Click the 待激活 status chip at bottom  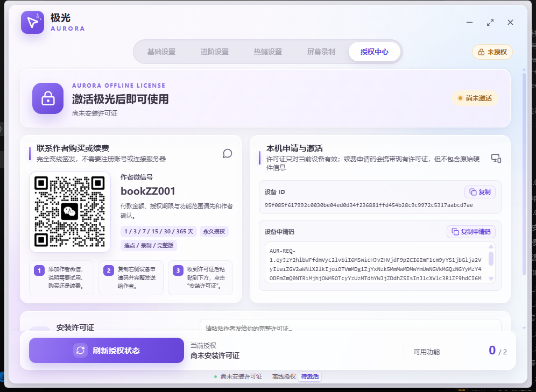pyautogui.click(x=309, y=376)
